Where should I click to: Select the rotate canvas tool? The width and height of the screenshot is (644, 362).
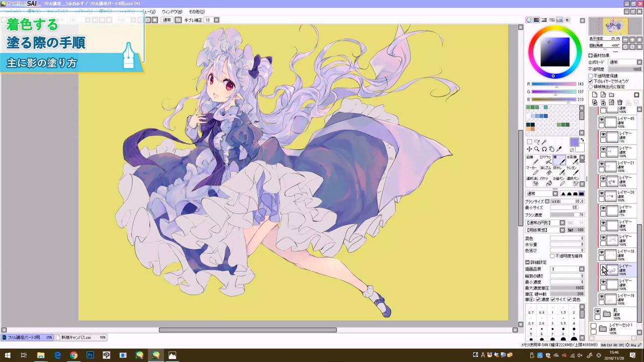(x=544, y=149)
